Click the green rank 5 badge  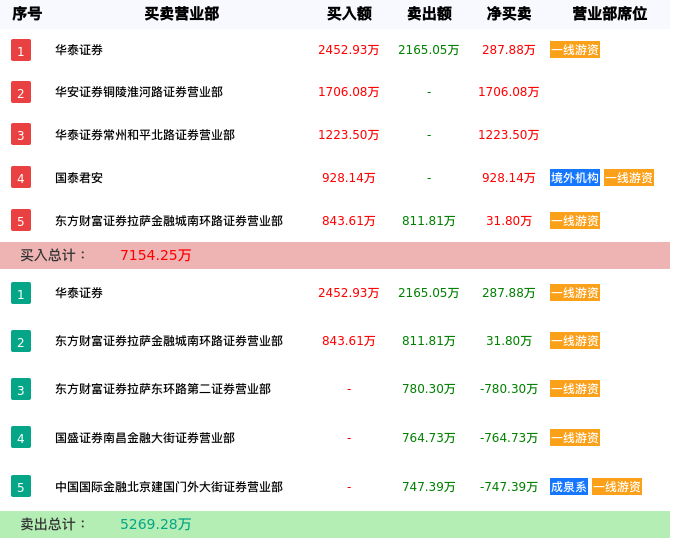pos(21,486)
